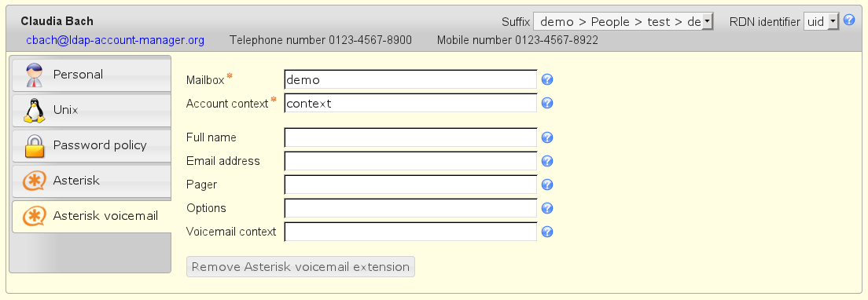Open the Unix tab
Screen dimensions: 868x300
pos(91,111)
